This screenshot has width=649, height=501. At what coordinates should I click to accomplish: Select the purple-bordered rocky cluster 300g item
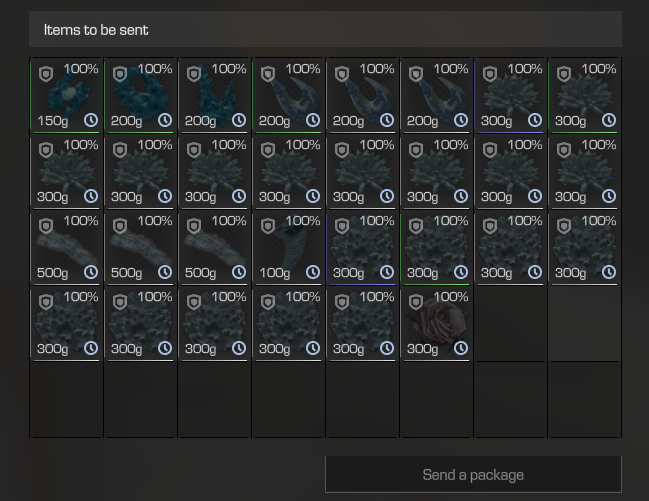363,248
